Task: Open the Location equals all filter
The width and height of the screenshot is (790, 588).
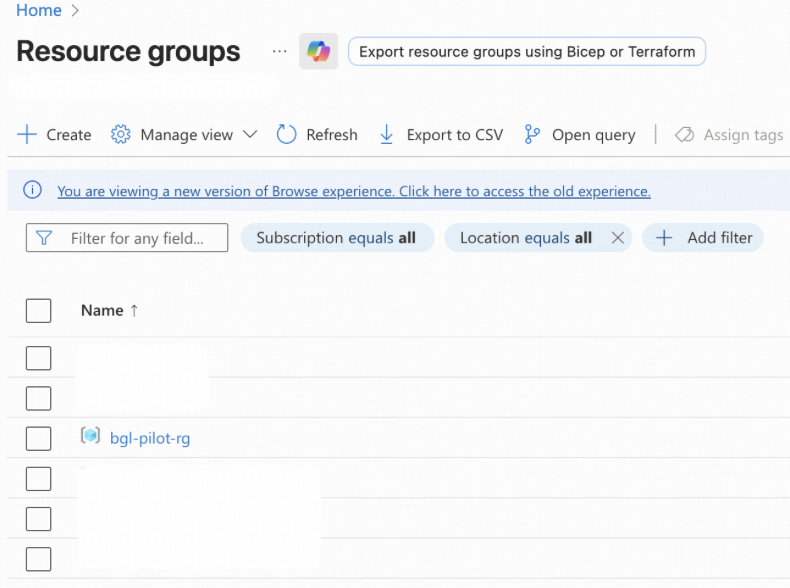Action: tap(525, 238)
